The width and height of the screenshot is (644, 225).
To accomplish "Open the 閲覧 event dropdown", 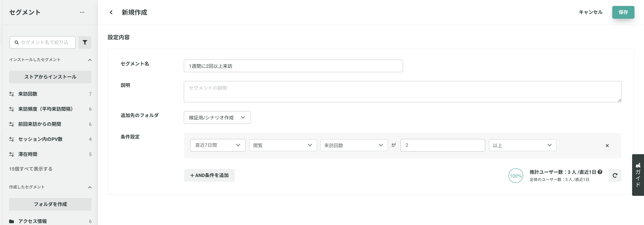I will click(x=283, y=145).
